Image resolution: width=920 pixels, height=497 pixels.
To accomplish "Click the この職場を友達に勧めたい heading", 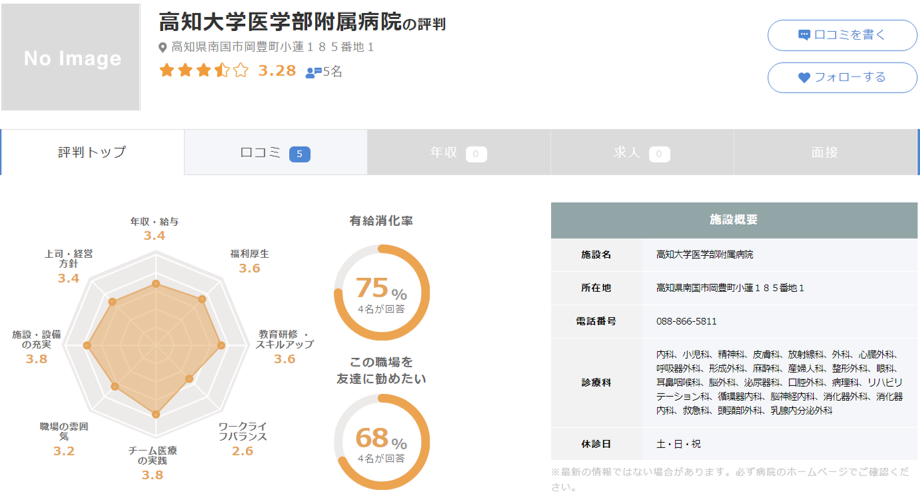I will [x=381, y=370].
